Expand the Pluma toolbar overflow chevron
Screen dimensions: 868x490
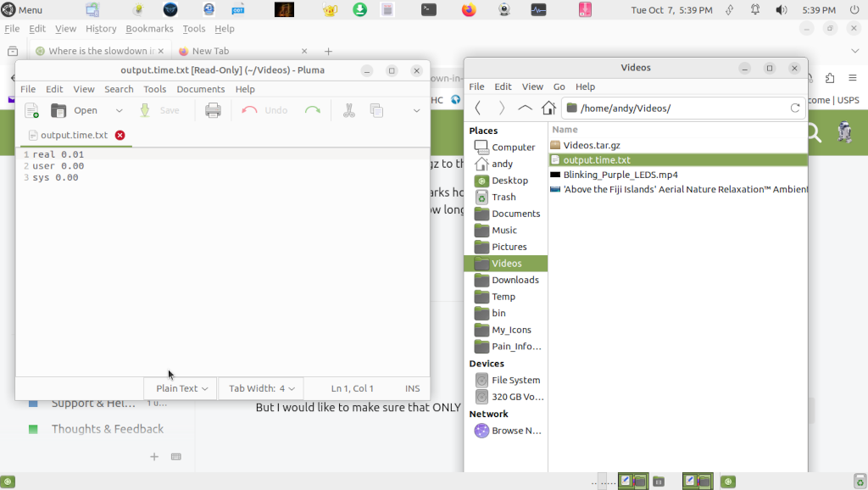(x=416, y=110)
